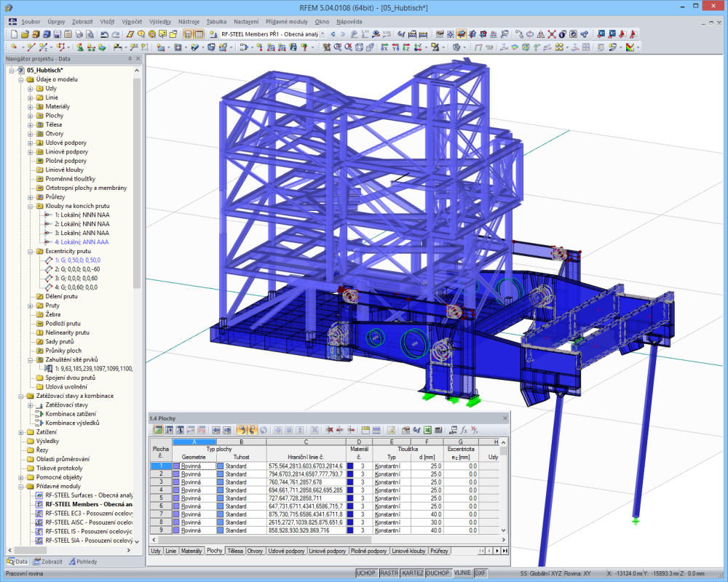Image resolution: width=728 pixels, height=582 pixels.
Task: Enable RASTR grid toggle in status bar
Action: tap(389, 573)
